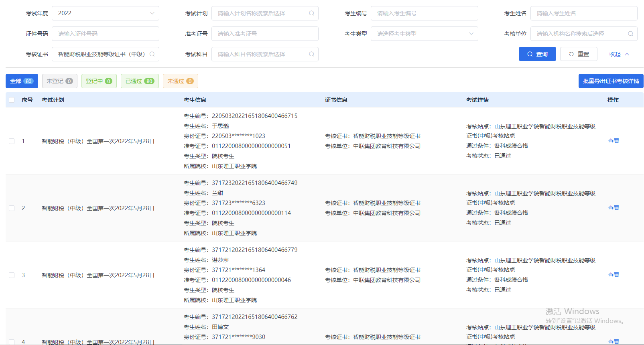Collapse filters with 收起 chevron
Screen dimensions: 644x345
[x=619, y=54]
